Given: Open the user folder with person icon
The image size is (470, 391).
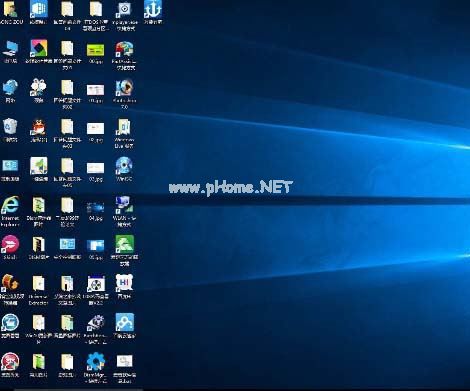Looking at the screenshot, I should point(10,9).
